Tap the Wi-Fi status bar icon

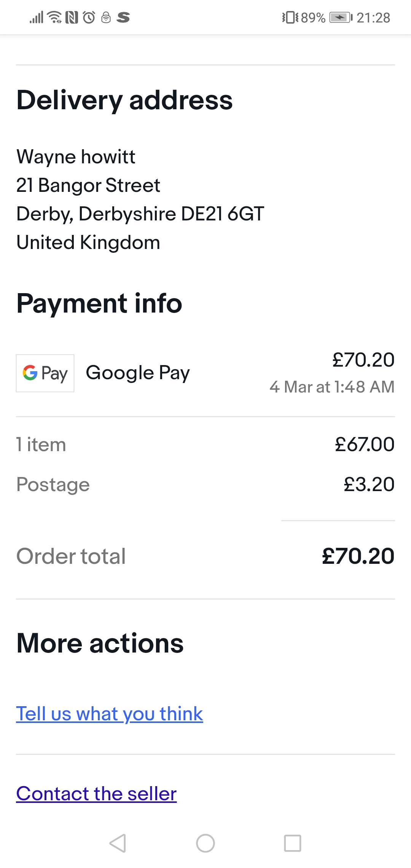[x=55, y=18]
